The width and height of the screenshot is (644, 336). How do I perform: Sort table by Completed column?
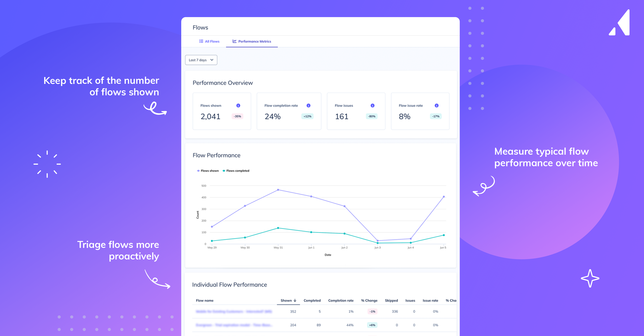[x=312, y=301]
